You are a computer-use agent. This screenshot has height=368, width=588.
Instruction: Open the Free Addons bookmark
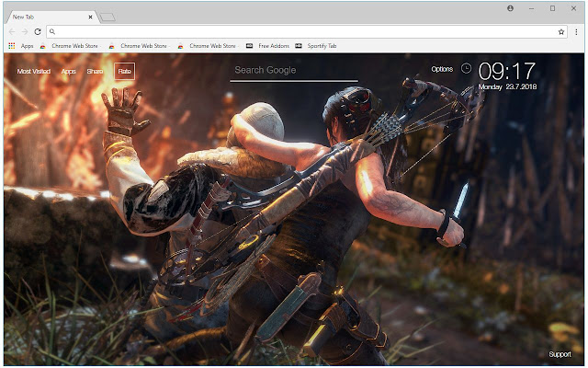[267, 46]
